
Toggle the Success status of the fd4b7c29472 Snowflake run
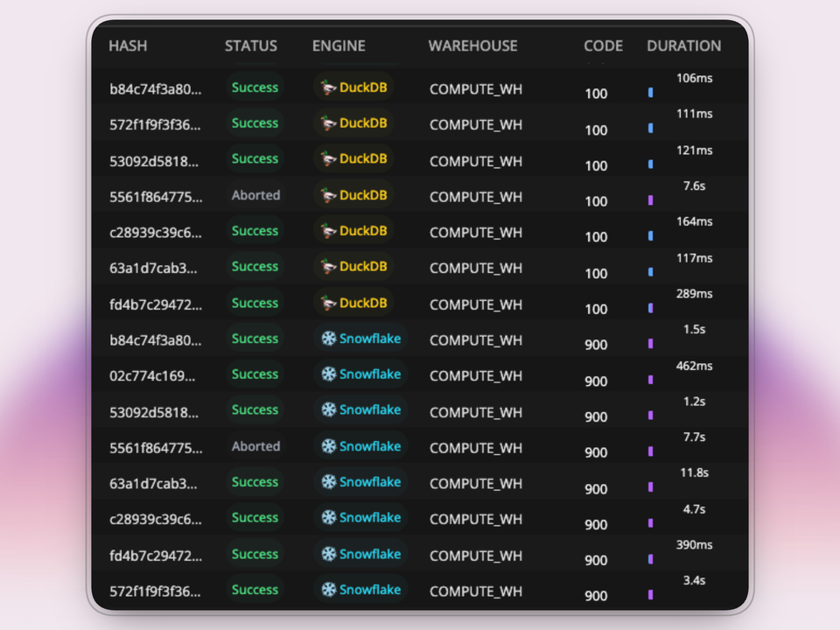click(255, 554)
